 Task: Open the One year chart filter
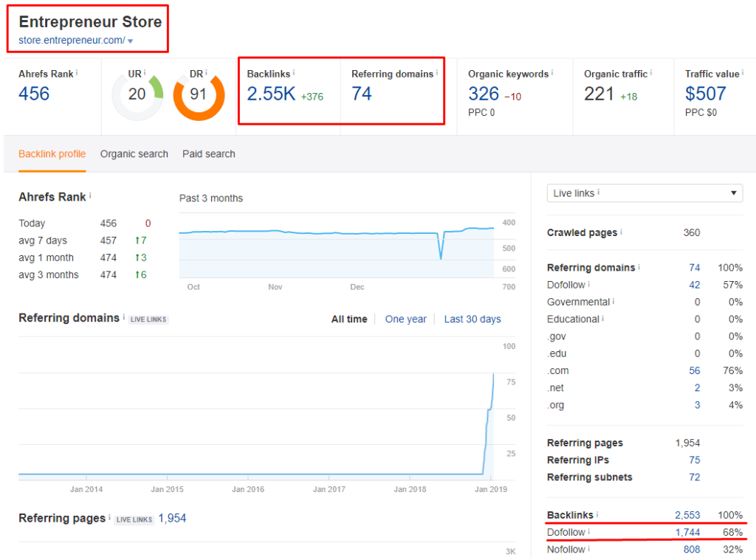(x=405, y=319)
